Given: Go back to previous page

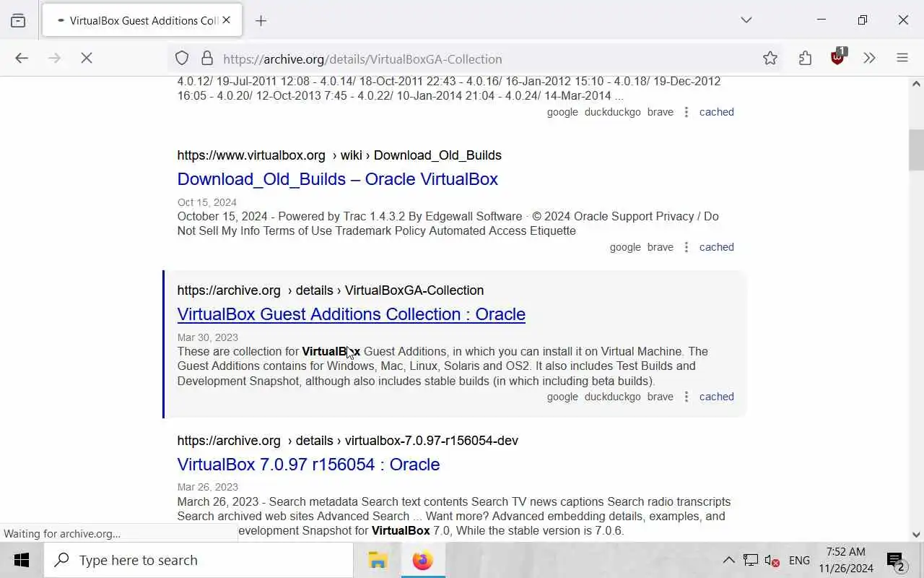Looking at the screenshot, I should click(22, 59).
